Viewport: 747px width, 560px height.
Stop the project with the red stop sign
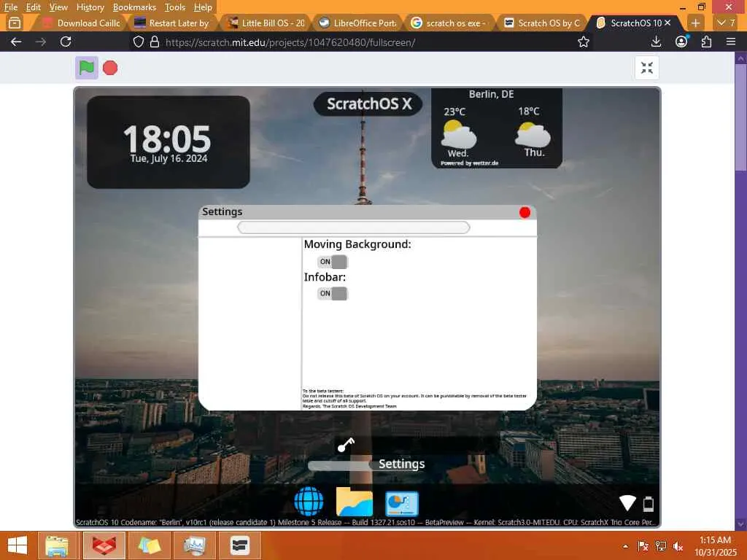[110, 68]
